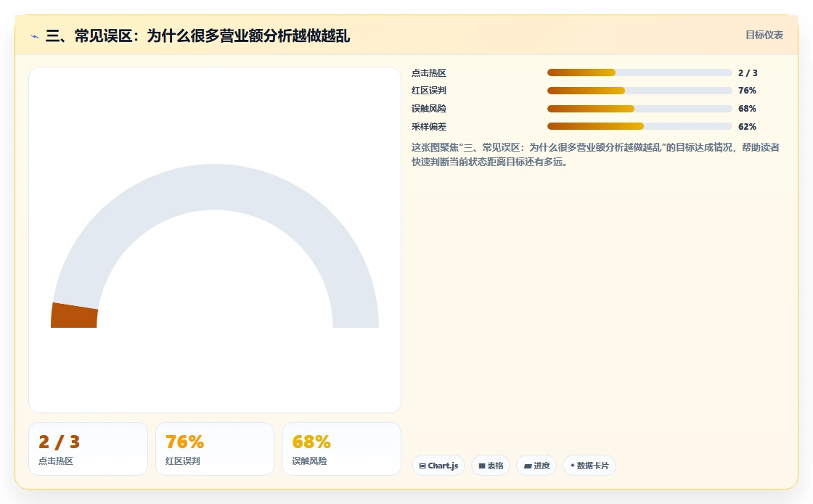Screen dimensions: 813x504
Task: Click the 误触风险 progress bar
Action: 640,109
